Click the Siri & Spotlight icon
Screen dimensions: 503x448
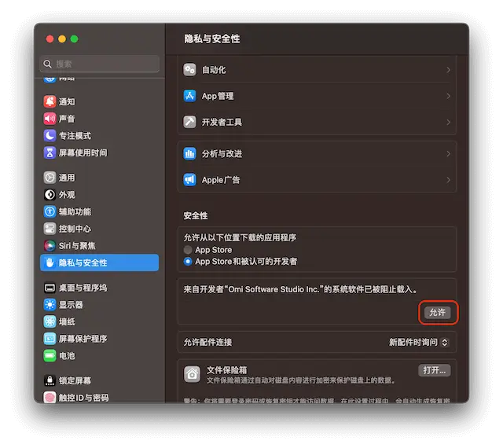pos(50,245)
